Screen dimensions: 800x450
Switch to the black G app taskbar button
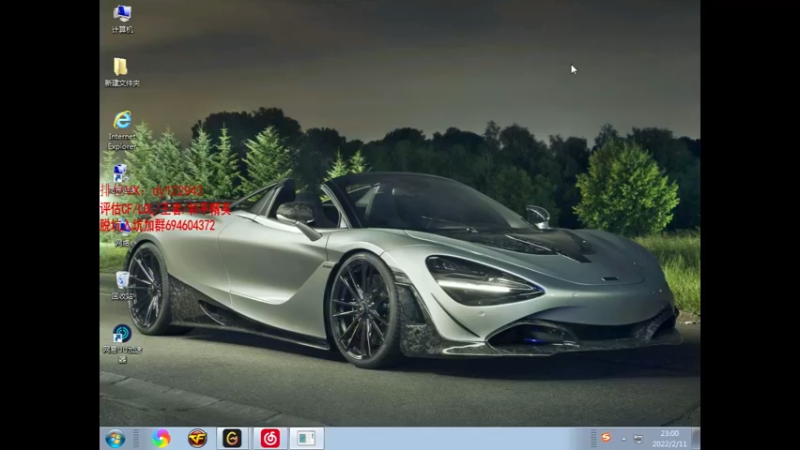tap(232, 439)
